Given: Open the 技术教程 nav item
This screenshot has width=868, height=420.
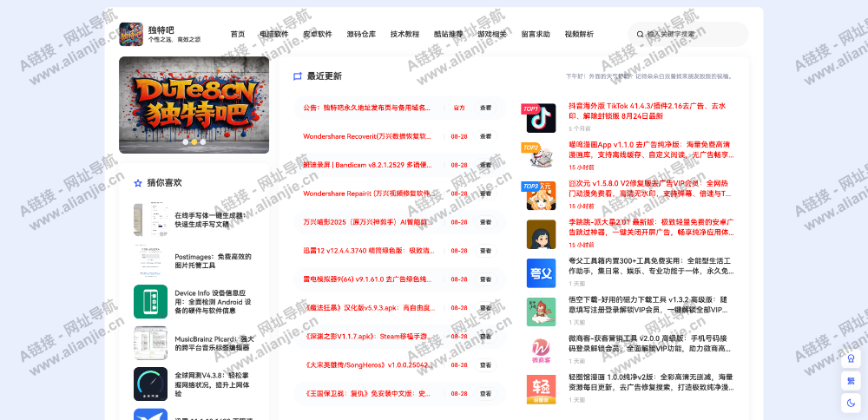Looking at the screenshot, I should (x=404, y=35).
